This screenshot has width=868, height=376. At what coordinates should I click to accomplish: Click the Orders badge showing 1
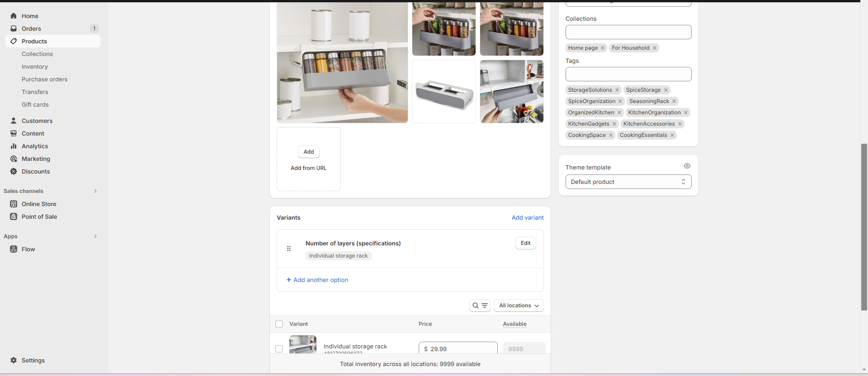[94, 28]
